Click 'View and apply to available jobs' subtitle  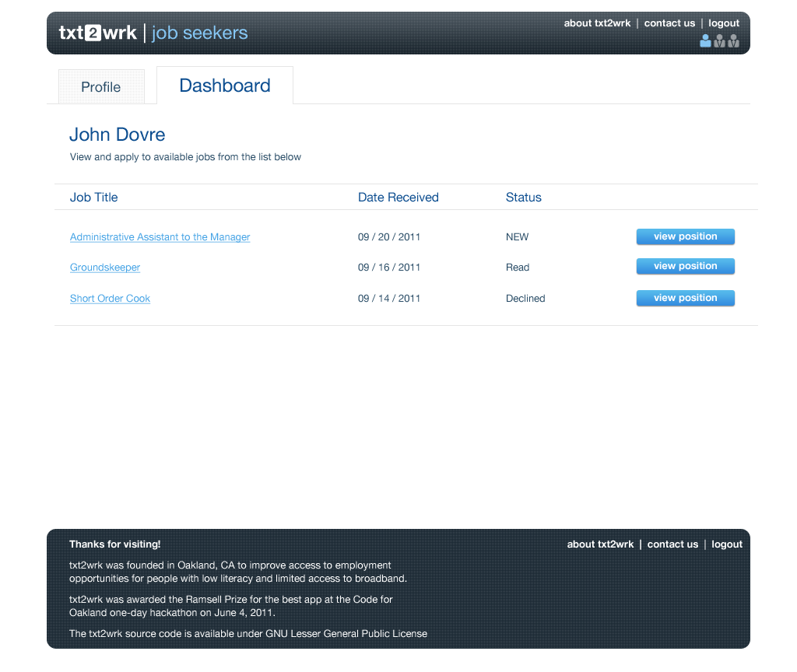click(x=185, y=157)
